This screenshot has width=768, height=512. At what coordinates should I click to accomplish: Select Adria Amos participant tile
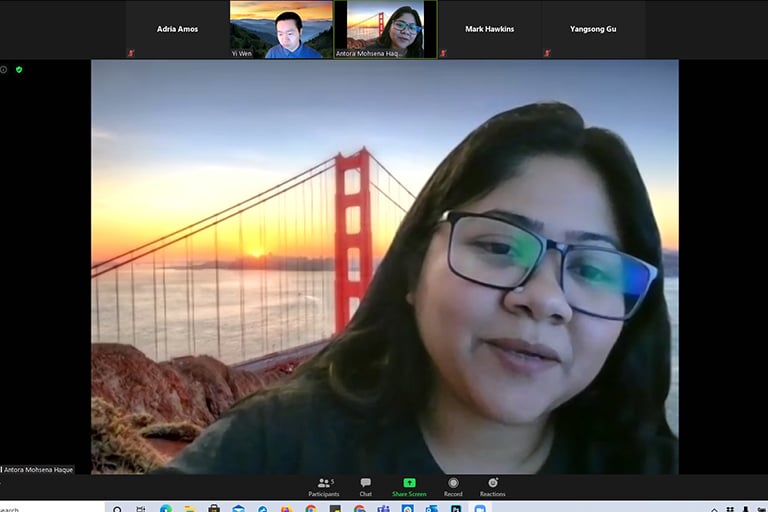point(177,30)
